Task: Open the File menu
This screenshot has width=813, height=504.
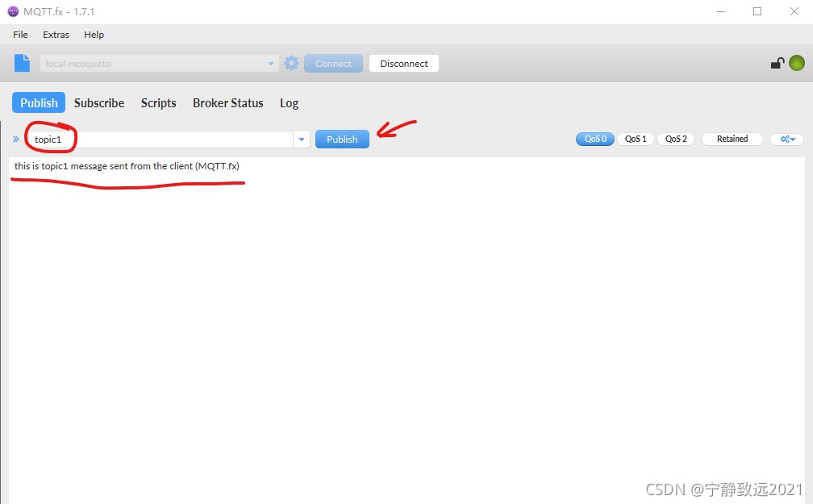Action: point(21,35)
